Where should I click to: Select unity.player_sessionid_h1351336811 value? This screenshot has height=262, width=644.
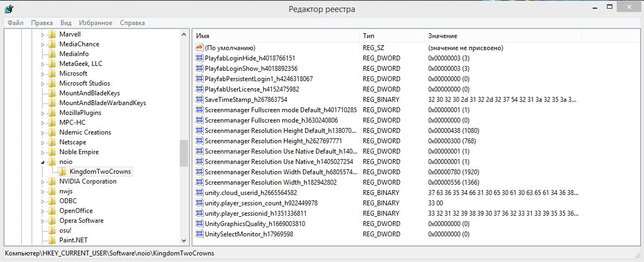coord(256,214)
